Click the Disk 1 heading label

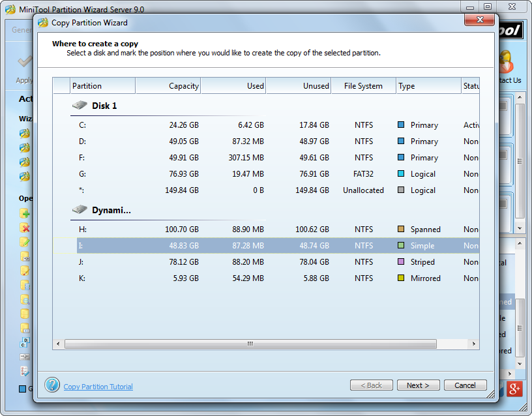pyautogui.click(x=104, y=106)
